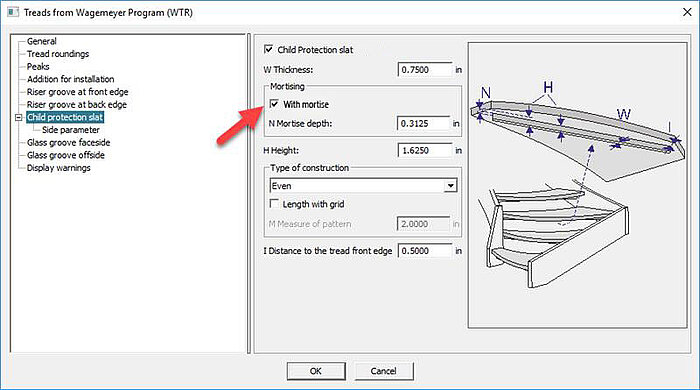Open Glass groove faceside settings

click(68, 142)
